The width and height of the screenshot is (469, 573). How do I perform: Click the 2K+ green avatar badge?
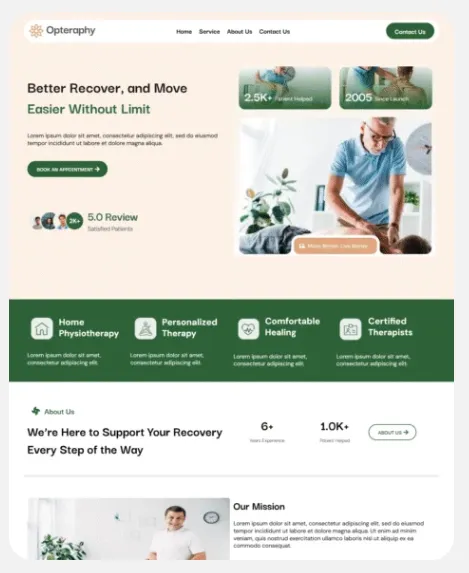(75, 221)
